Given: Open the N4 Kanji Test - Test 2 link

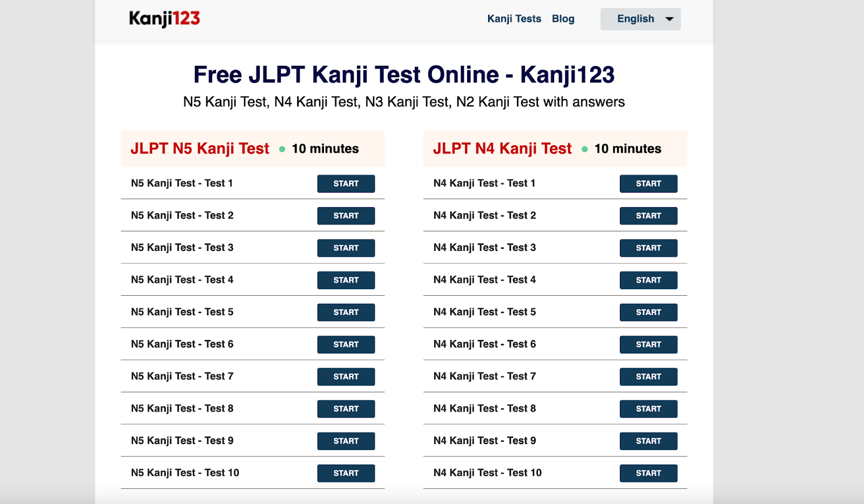Looking at the screenshot, I should pyautogui.click(x=484, y=215).
